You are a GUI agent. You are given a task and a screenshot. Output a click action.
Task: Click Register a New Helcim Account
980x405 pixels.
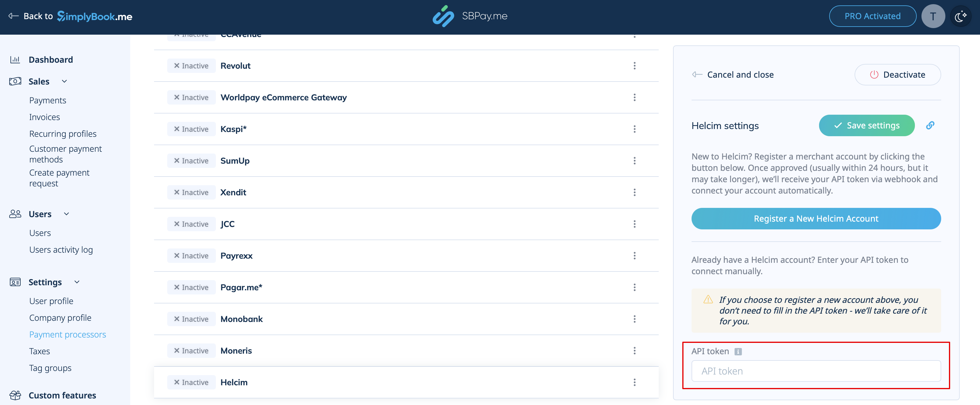pos(816,219)
